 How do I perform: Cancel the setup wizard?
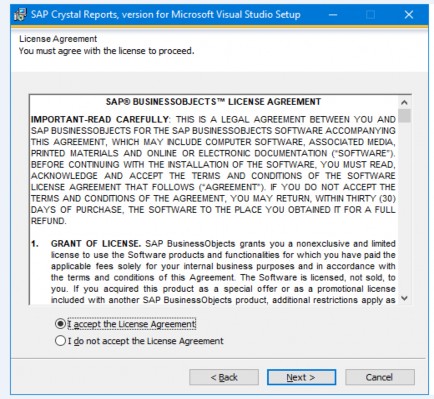click(x=380, y=377)
